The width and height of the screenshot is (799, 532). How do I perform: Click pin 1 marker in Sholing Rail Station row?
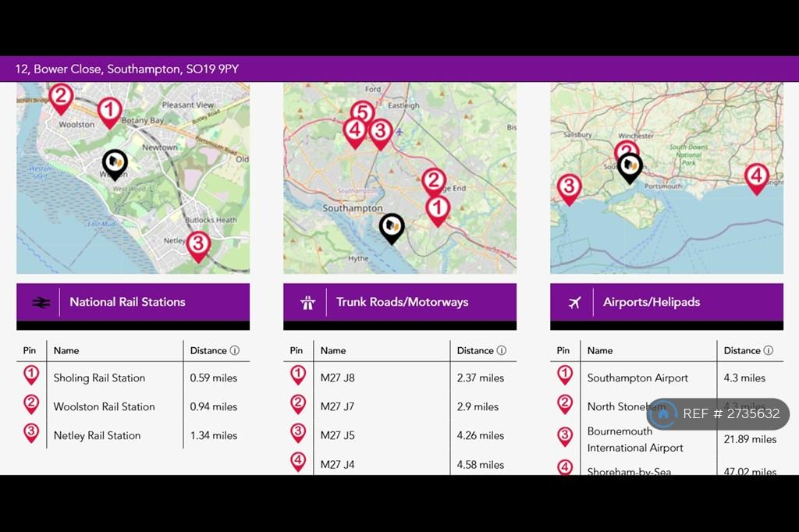click(x=31, y=375)
